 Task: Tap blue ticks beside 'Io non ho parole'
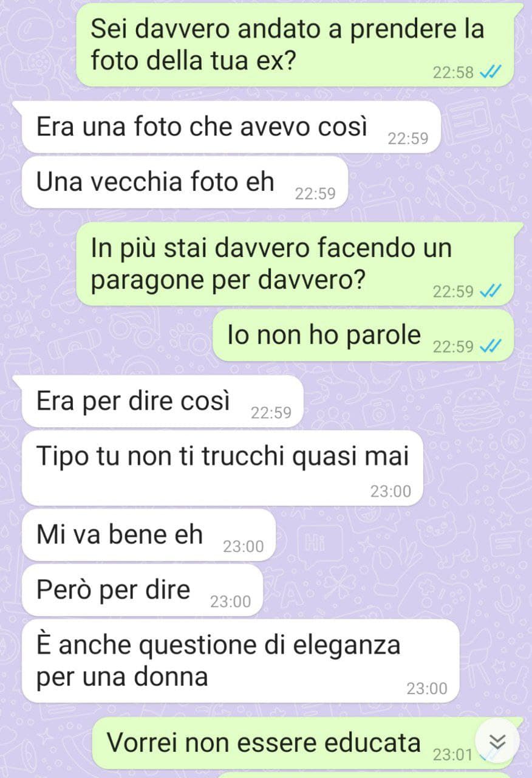pos(490,347)
